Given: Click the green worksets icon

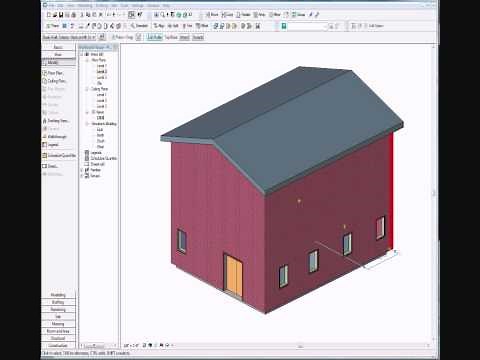Looking at the screenshot, I should point(284,26).
